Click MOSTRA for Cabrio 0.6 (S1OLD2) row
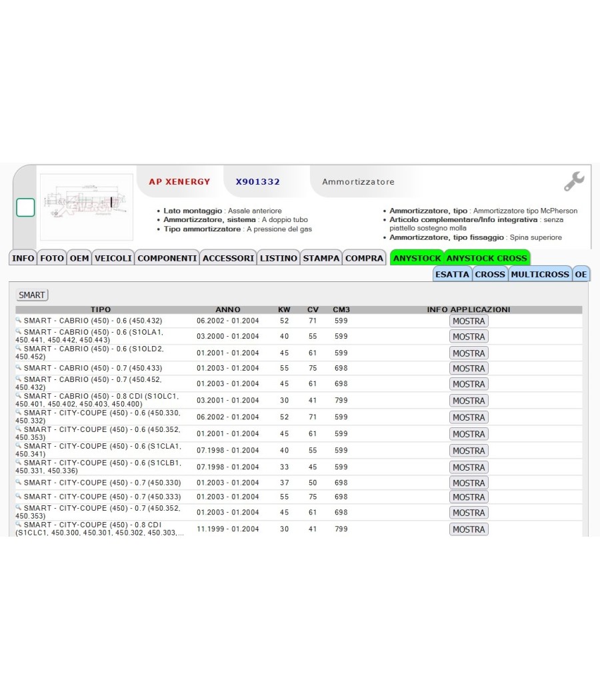The image size is (600, 700). 469,353
